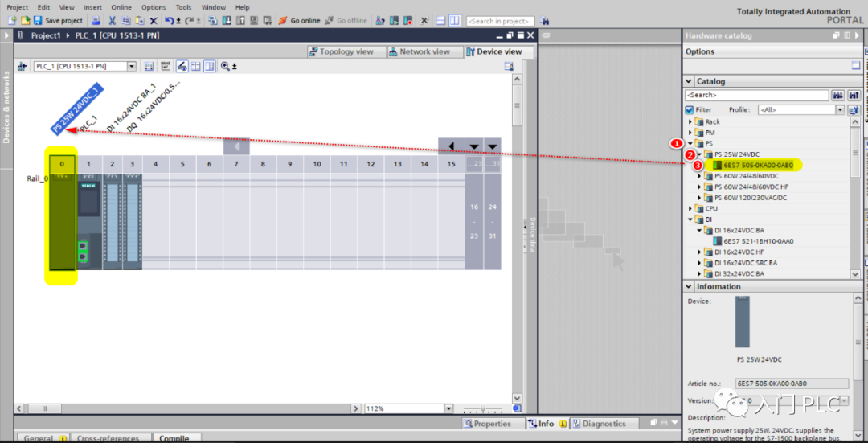868x443 pixels.
Task: Click the Stop CPU icon
Action: [x=408, y=20]
